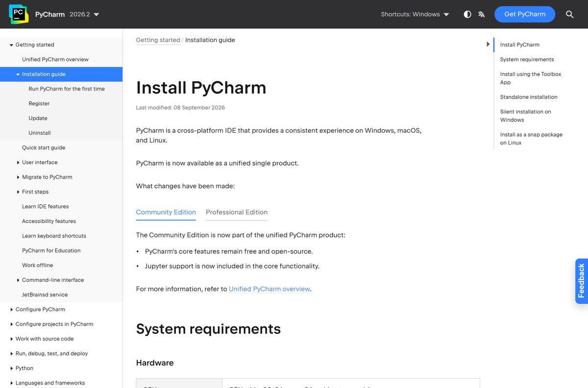The image size is (588, 388).
Task: Open the Uninstall page in sidebar
Action: click(x=40, y=133)
